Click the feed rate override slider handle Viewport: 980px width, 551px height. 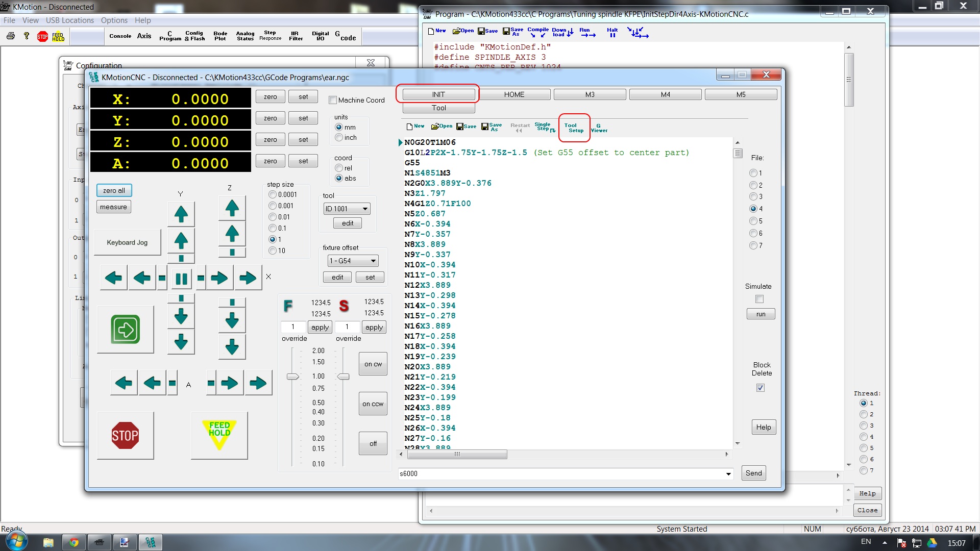[292, 377]
